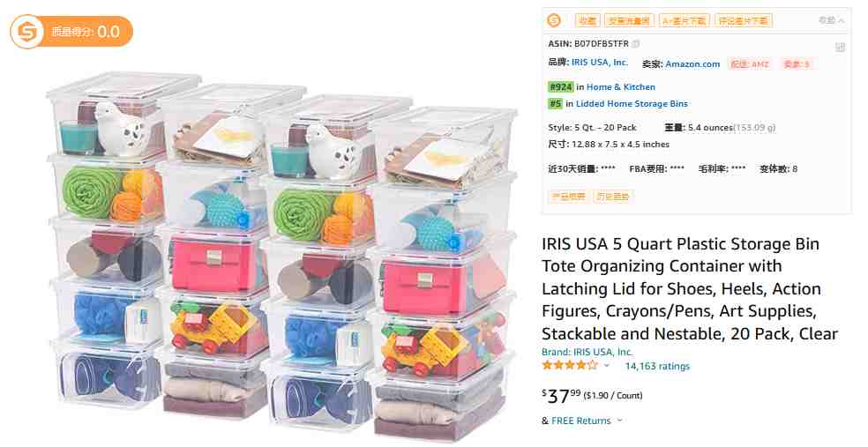868x447 pixels.
Task: Click the first orange button in panel header
Action: click(587, 21)
